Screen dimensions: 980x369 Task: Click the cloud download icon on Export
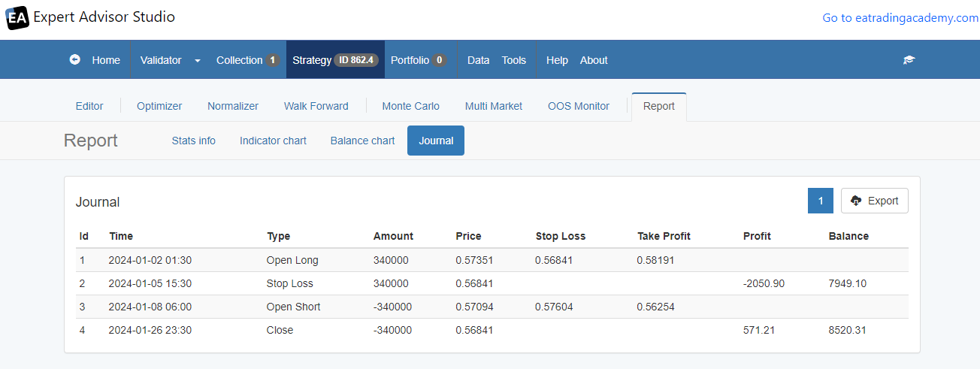[856, 201]
